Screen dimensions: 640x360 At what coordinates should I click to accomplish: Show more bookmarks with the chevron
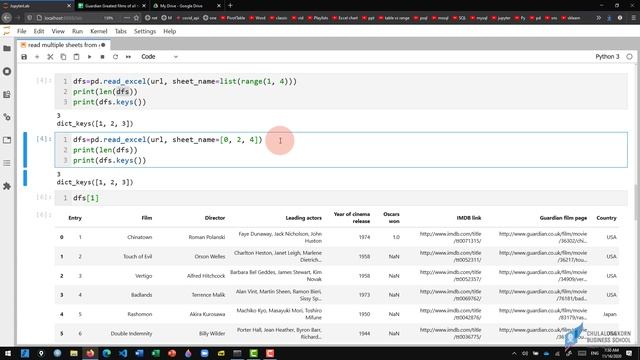598,18
